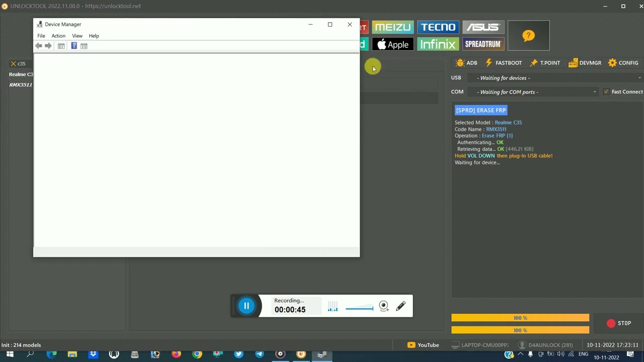Open DEVMGR device manager shortcut

coord(585,63)
